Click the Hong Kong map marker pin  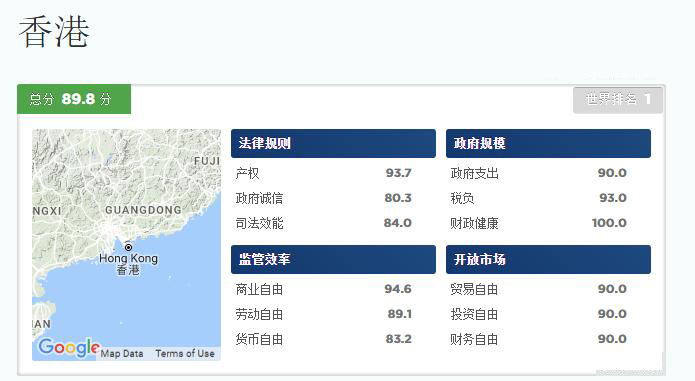click(x=128, y=247)
